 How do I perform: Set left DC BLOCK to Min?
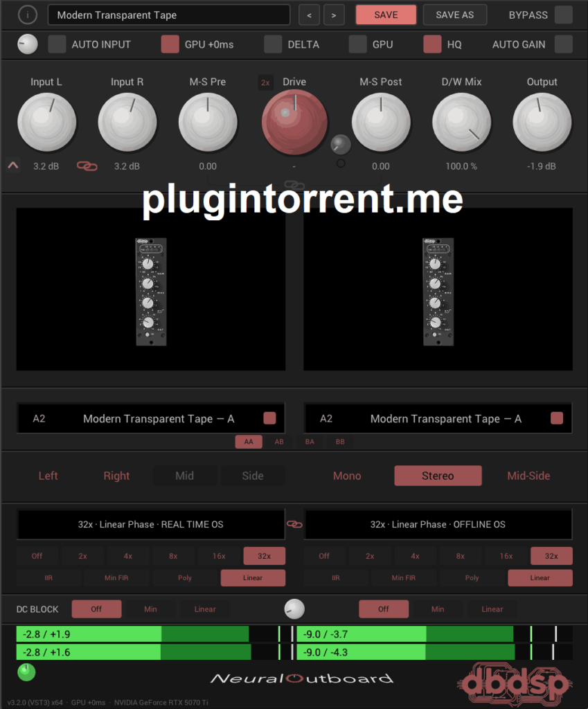click(150, 609)
